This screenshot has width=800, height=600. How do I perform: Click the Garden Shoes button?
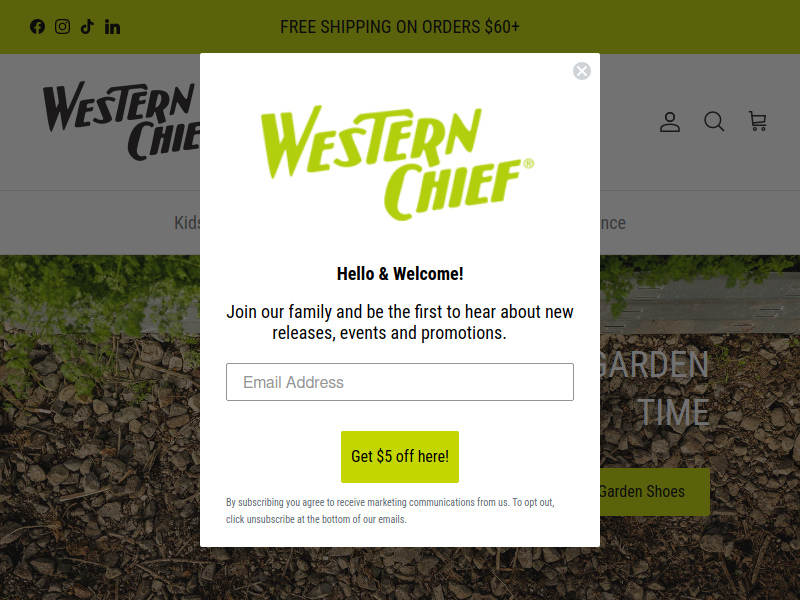click(655, 492)
